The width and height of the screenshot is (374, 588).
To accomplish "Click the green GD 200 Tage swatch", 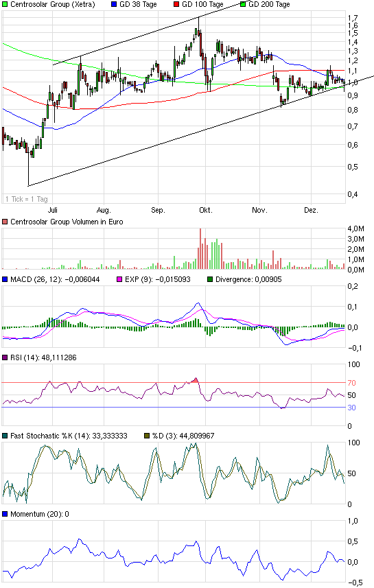I will [243, 5].
